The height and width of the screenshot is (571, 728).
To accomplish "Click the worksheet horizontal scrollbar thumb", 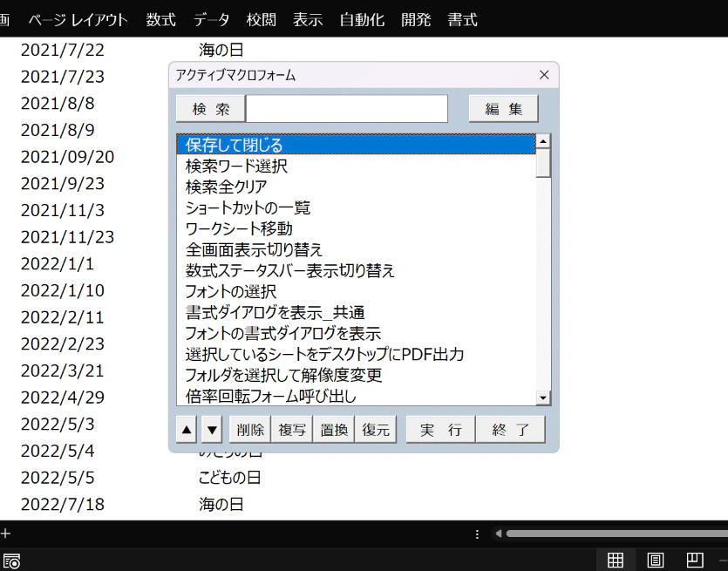I will pos(616,534).
